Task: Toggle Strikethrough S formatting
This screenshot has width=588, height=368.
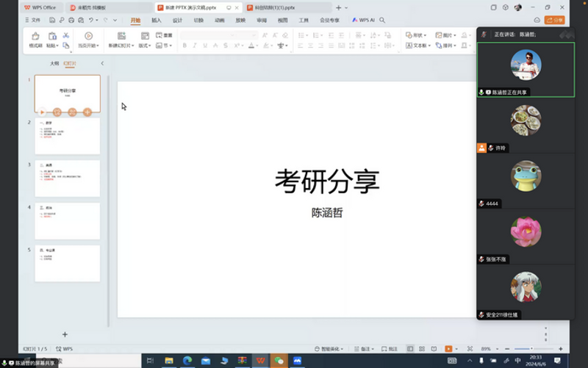Action: tap(226, 46)
